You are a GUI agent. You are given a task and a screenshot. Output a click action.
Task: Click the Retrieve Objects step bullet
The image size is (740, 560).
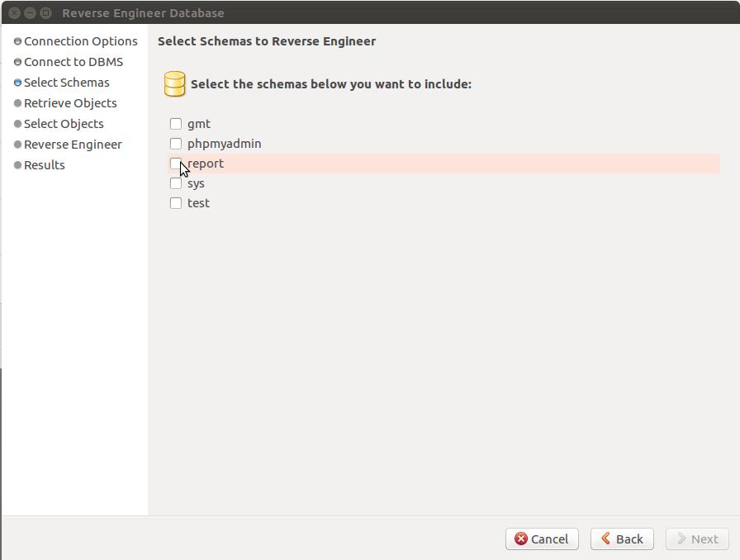pos(17,103)
